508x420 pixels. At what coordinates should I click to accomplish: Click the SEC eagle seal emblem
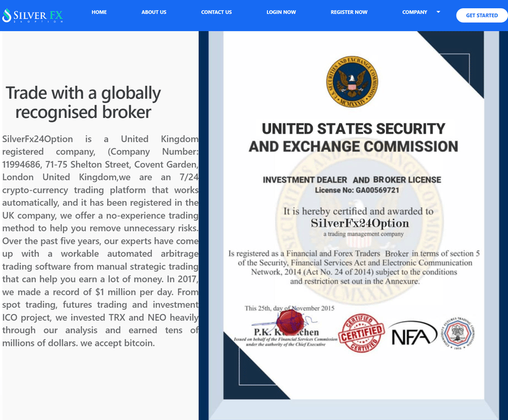tap(352, 82)
